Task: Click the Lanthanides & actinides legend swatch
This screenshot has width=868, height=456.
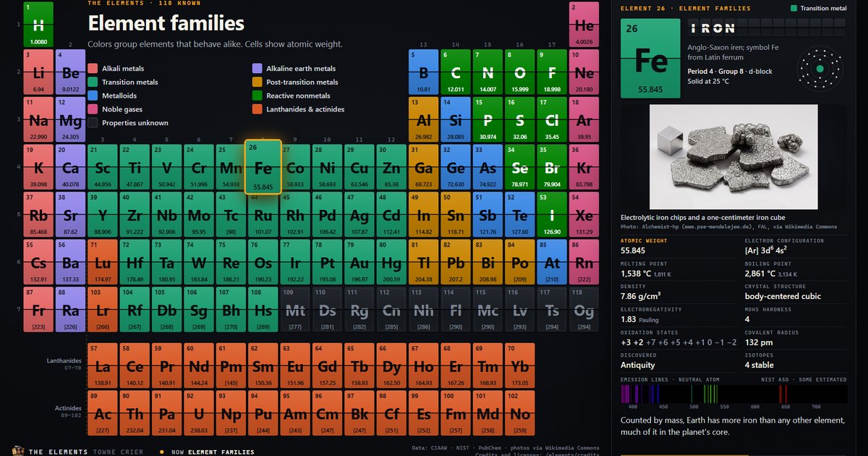Action: tap(257, 109)
